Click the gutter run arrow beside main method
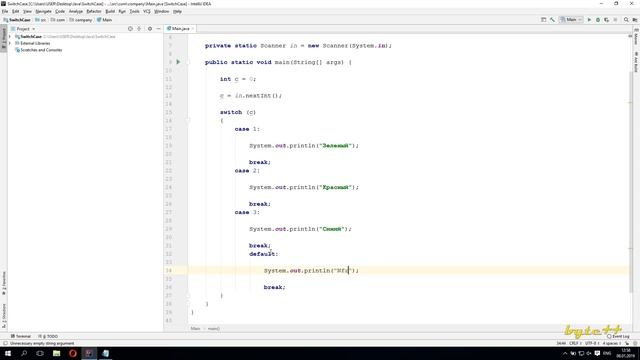 [x=178, y=62]
